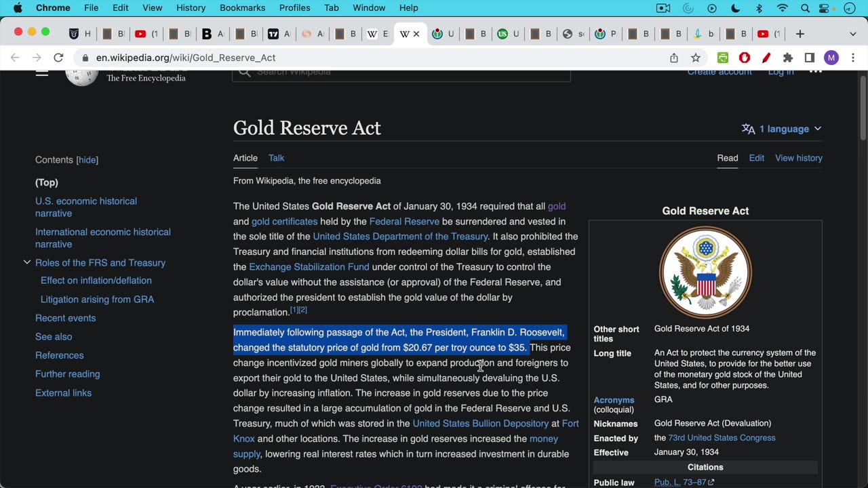Open the Profiles menu
The height and width of the screenshot is (488, 868).
pos(295,7)
